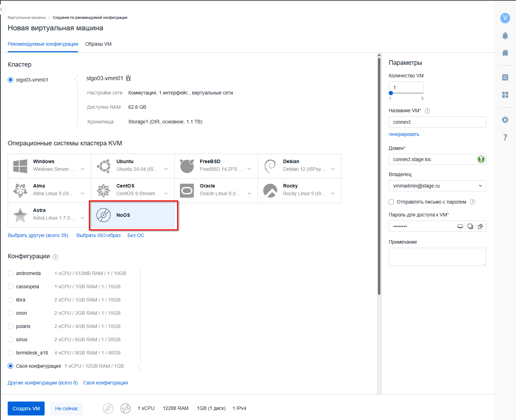Enable sending email with password checkbox
516x420 pixels.
tap(392, 202)
